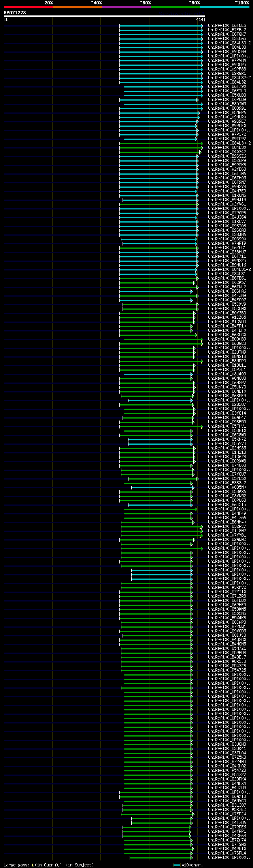Open hit UniRef100_B7FFJ7

[227, 30]
